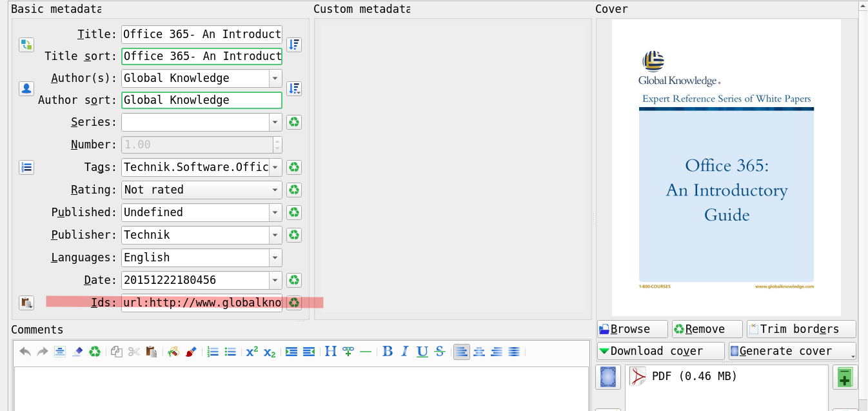Add a new format with green plus
The width and height of the screenshot is (868, 411).
pyautogui.click(x=845, y=377)
